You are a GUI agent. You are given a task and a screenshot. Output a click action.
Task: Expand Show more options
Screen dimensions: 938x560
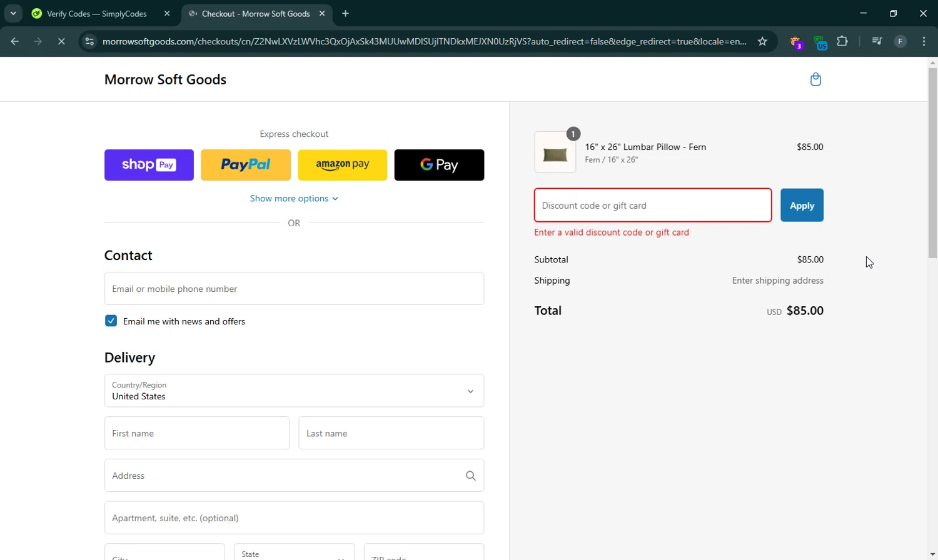point(294,198)
